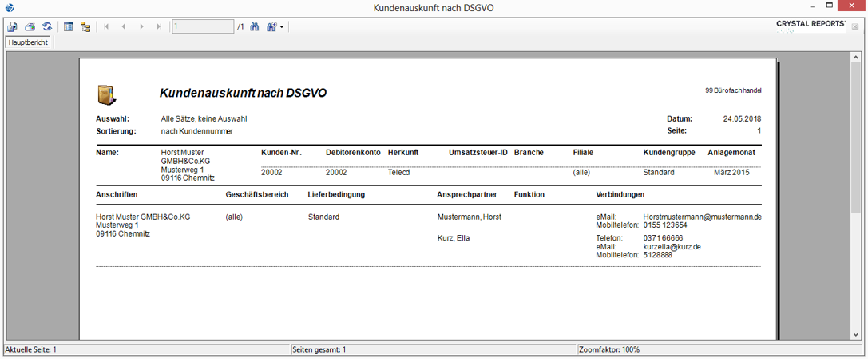The width and height of the screenshot is (868, 359).
Task: Click the Crystal Reports logo
Action: tap(810, 24)
